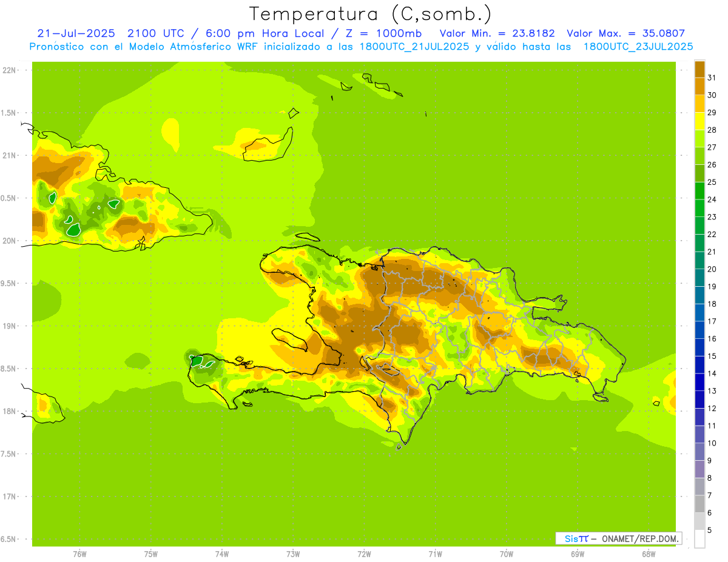Image resolution: width=728 pixels, height=562 pixels.
Task: Click the '68W' longitude label
Action: tap(649, 554)
